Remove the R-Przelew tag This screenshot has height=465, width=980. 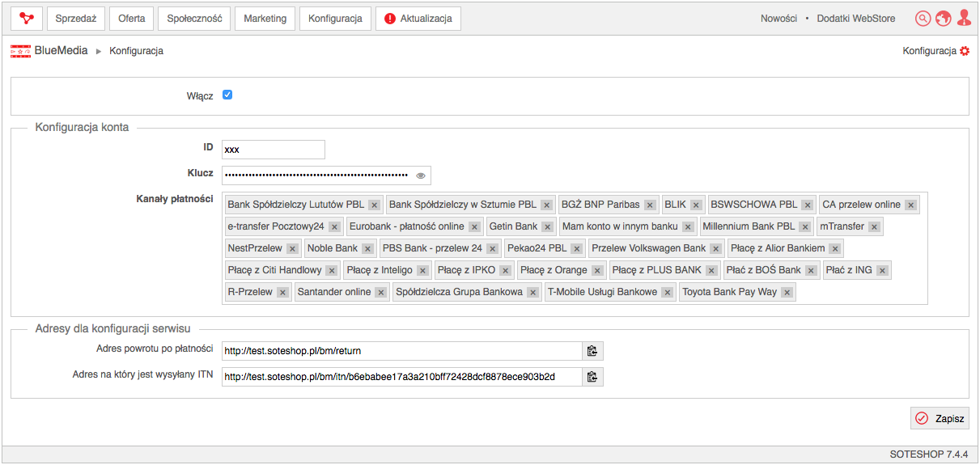[282, 293]
